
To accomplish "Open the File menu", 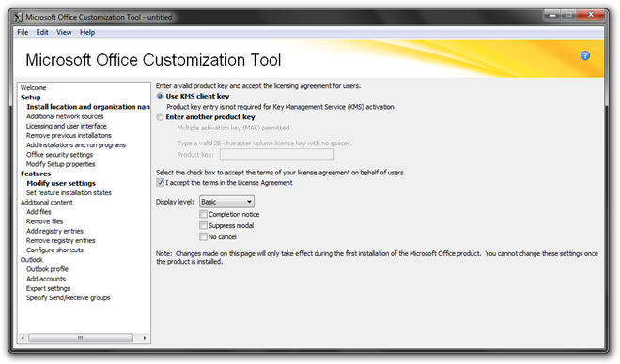I will pos(23,33).
